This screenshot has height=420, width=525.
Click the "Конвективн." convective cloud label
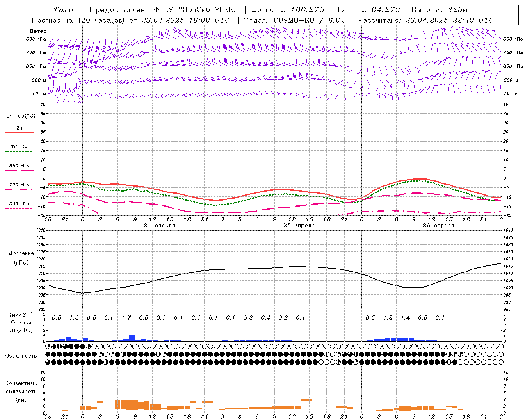(x=21, y=383)
